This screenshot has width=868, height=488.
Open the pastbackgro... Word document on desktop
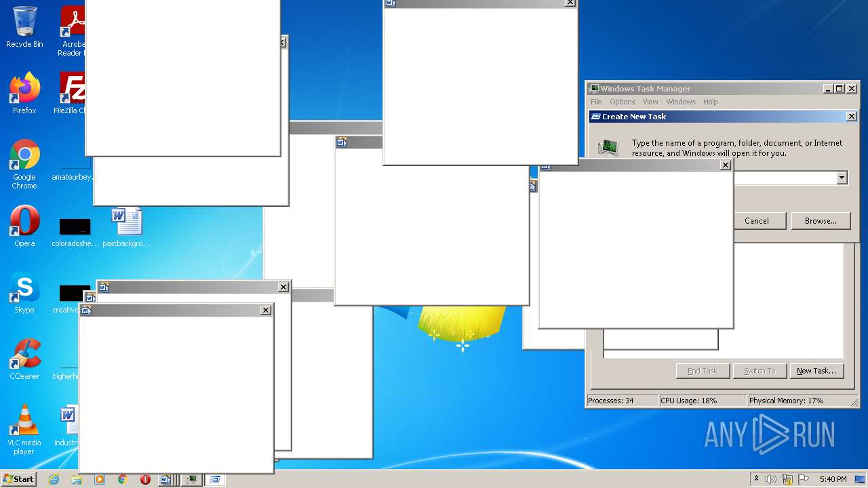click(x=127, y=226)
